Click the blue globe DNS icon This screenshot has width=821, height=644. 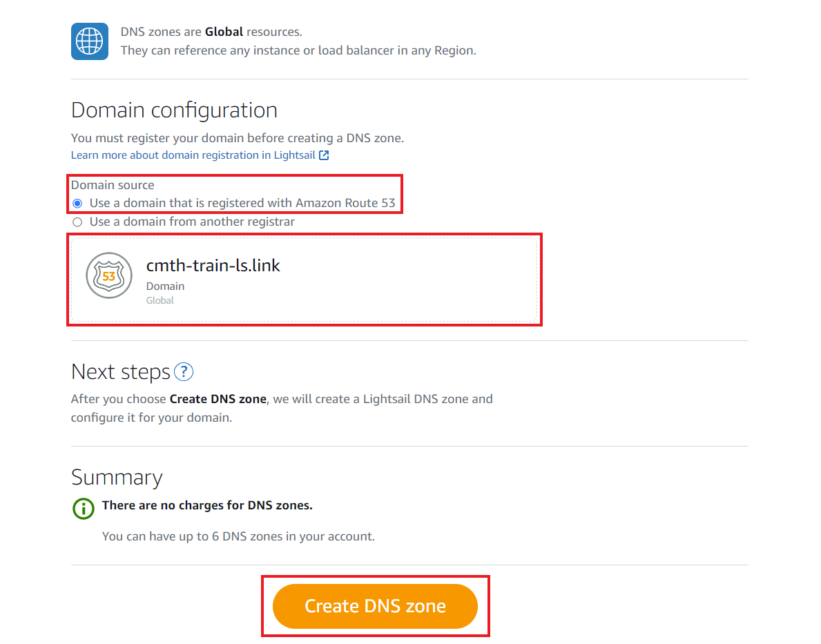pyautogui.click(x=90, y=41)
